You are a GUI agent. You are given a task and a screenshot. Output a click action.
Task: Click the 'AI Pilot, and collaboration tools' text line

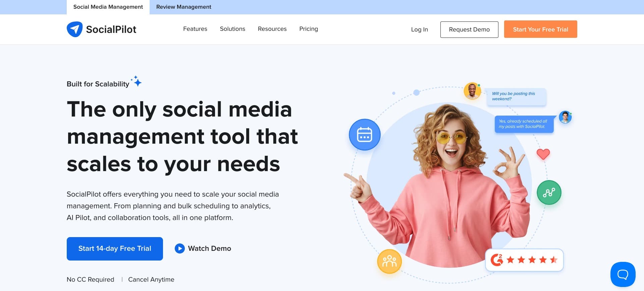(150, 218)
